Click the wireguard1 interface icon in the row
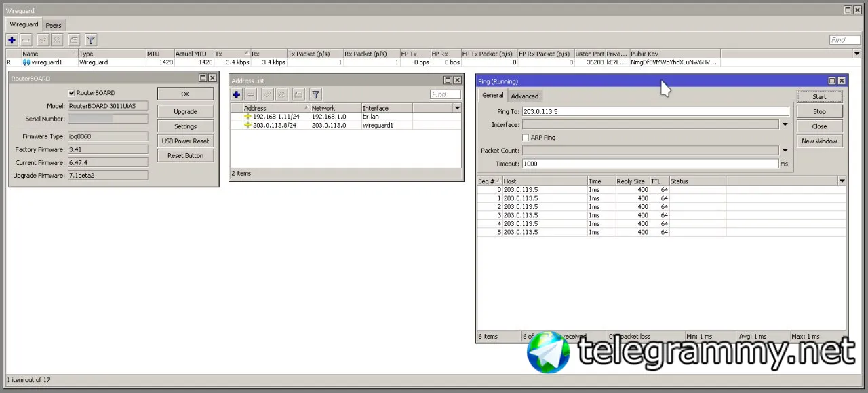This screenshot has width=868, height=393. point(26,62)
